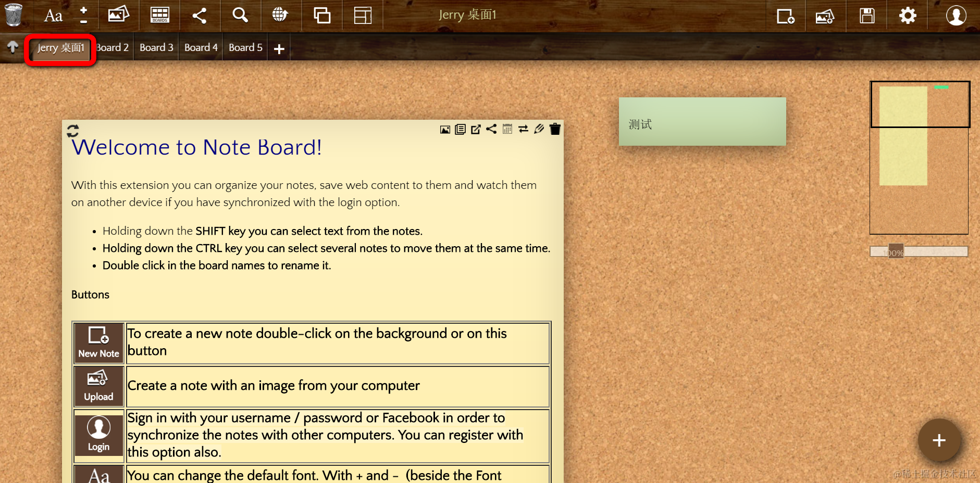Click the layout panels icon
This screenshot has height=483, width=980.
[x=363, y=15]
